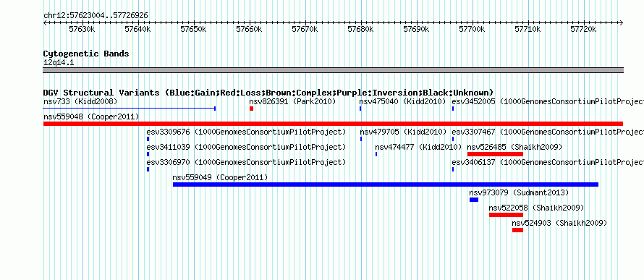Screen dimensions: 644x280
Task: Open the esv3309676 variant label
Action: pyautogui.click(x=246, y=132)
